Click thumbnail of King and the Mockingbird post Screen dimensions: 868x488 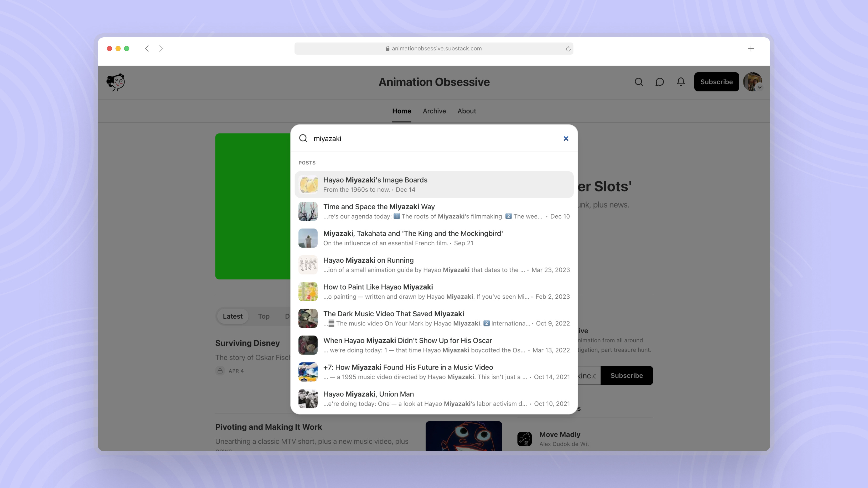coord(308,238)
